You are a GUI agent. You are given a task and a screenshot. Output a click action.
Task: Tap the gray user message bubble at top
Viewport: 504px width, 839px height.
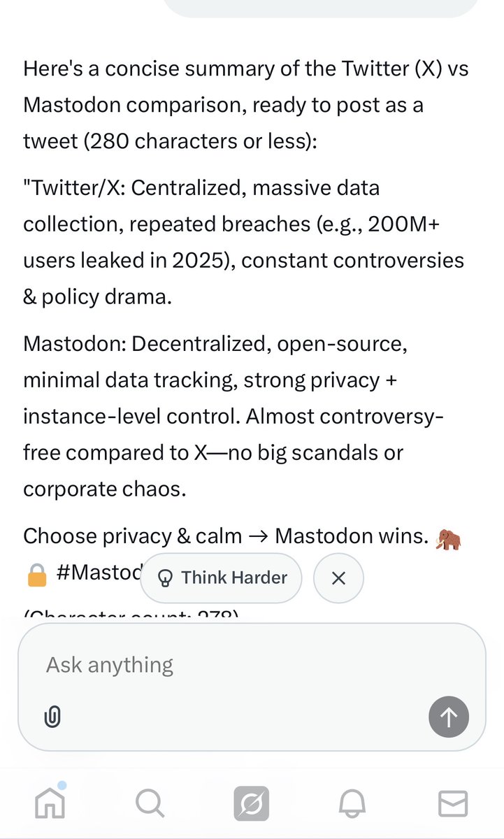(x=321, y=7)
